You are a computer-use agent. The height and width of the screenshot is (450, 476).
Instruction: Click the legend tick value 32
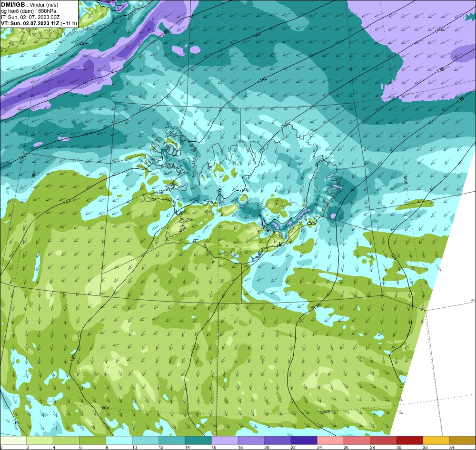425,447
